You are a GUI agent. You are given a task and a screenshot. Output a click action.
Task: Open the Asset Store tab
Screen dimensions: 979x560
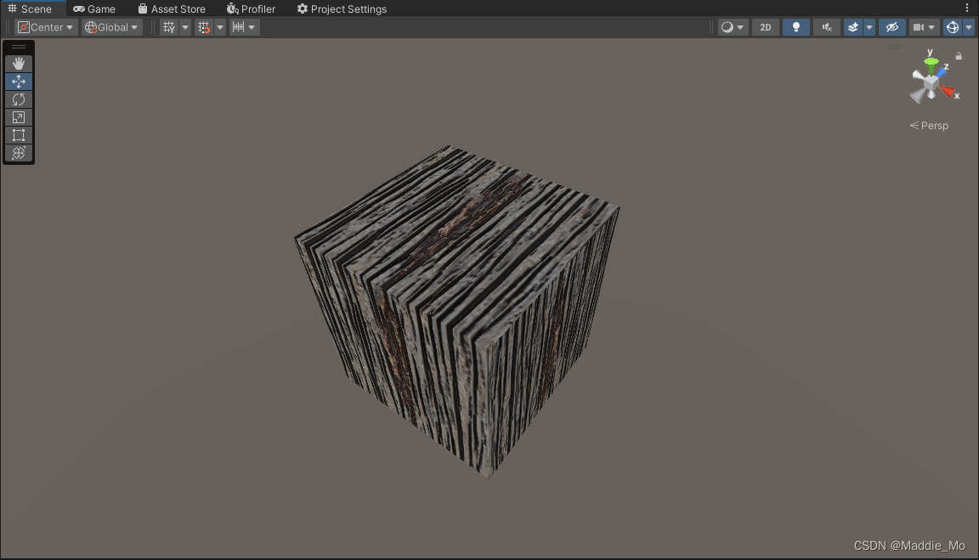click(172, 8)
